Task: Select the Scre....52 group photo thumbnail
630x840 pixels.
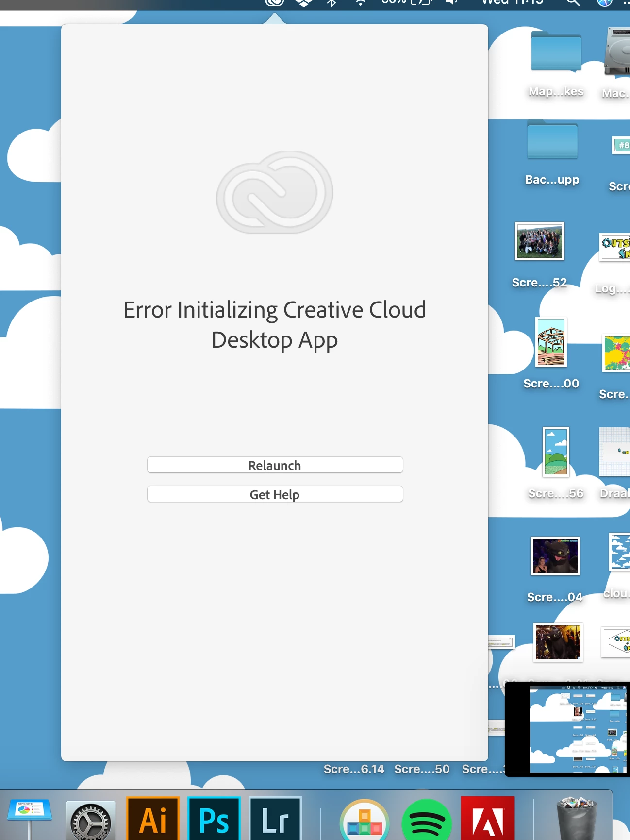Action: [x=540, y=241]
